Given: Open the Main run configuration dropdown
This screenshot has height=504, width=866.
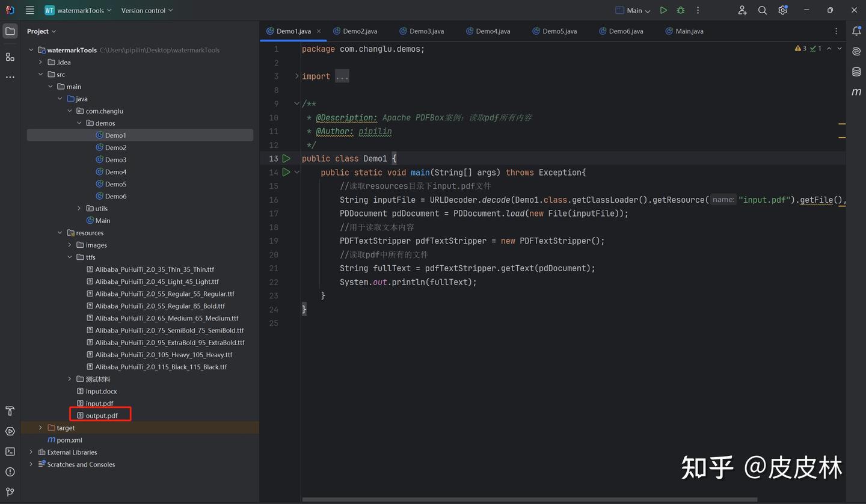Looking at the screenshot, I should (634, 10).
